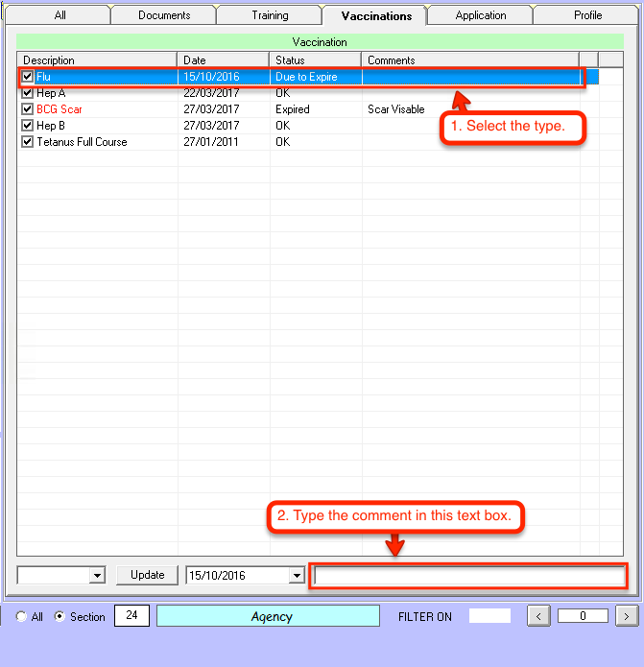
Task: Toggle the Tetanus Full Course checkbox
Action: click(x=28, y=142)
